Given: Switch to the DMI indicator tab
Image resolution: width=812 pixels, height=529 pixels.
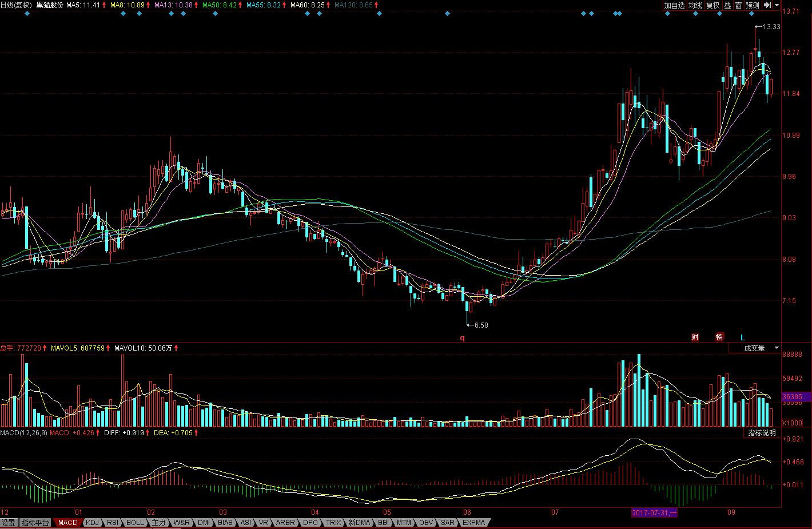Looking at the screenshot, I should [x=204, y=523].
